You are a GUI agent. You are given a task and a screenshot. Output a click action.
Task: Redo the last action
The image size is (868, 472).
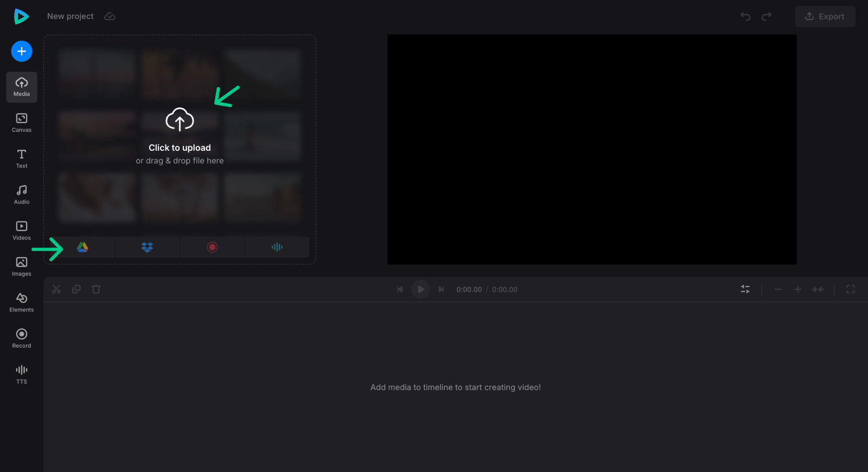[767, 16]
